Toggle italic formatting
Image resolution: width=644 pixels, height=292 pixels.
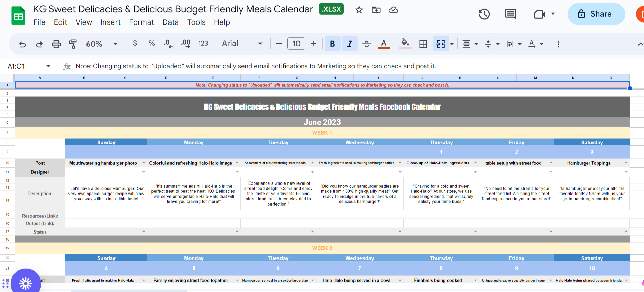(x=350, y=44)
